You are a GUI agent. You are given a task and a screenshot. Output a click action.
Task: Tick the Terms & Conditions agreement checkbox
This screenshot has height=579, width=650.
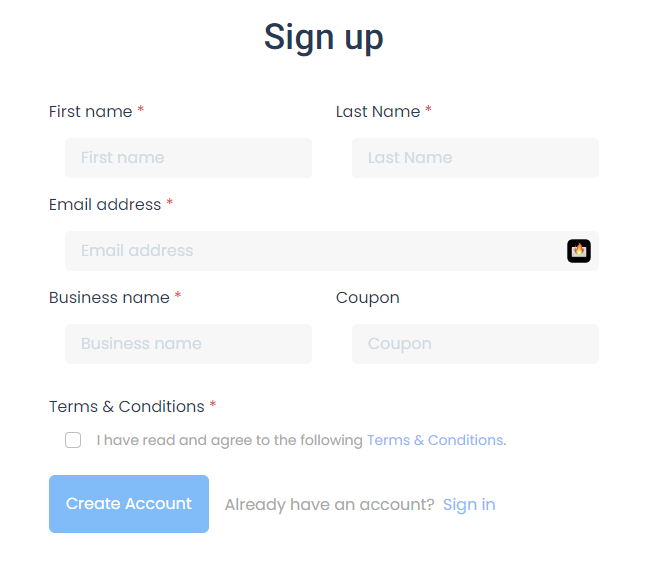coord(73,440)
